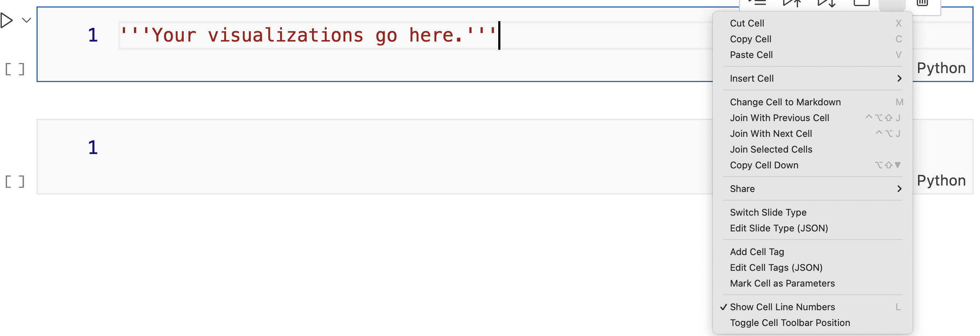
Task: Run the first cell with the play icon
Action: 7,20
